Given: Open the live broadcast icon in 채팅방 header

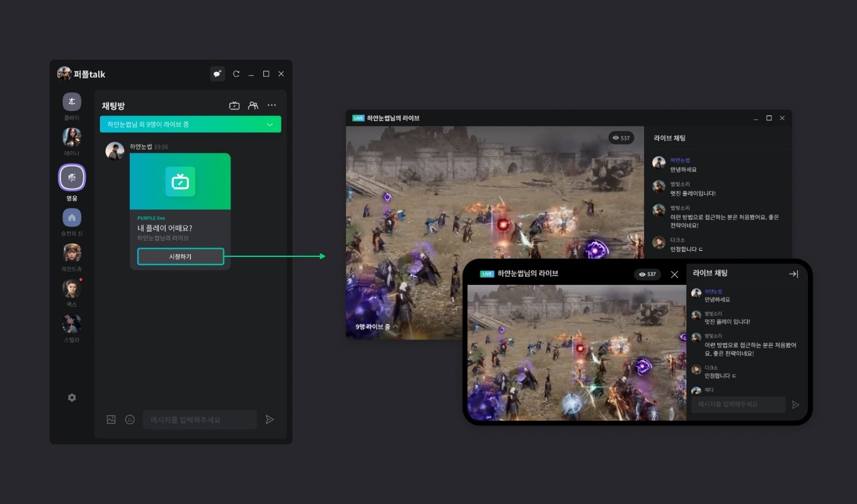Looking at the screenshot, I should click(x=234, y=106).
